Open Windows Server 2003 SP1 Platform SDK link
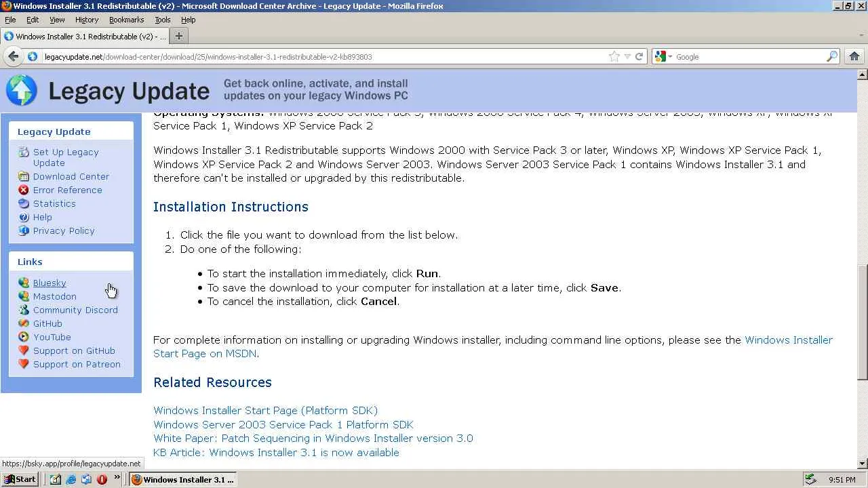This screenshot has height=488, width=868. (283, 424)
